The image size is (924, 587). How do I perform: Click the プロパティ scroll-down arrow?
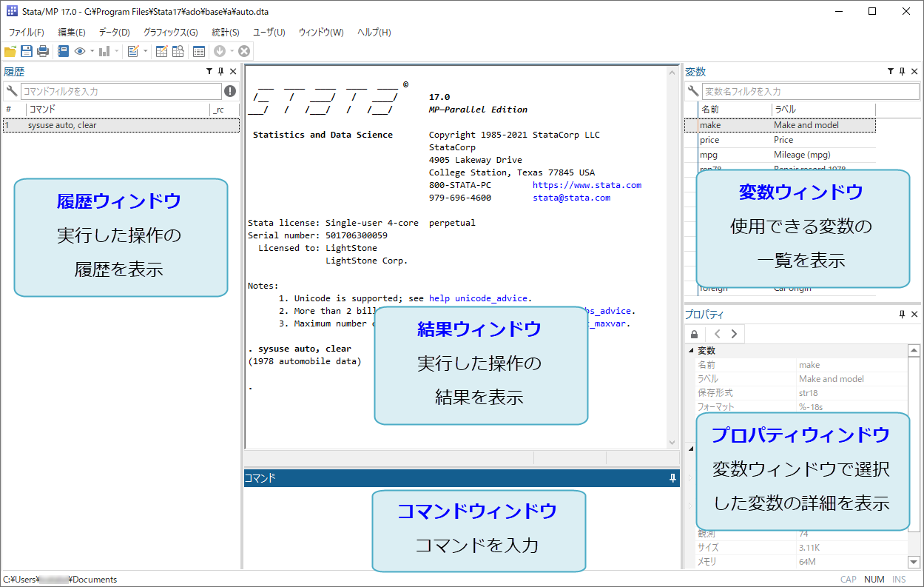coord(914,562)
